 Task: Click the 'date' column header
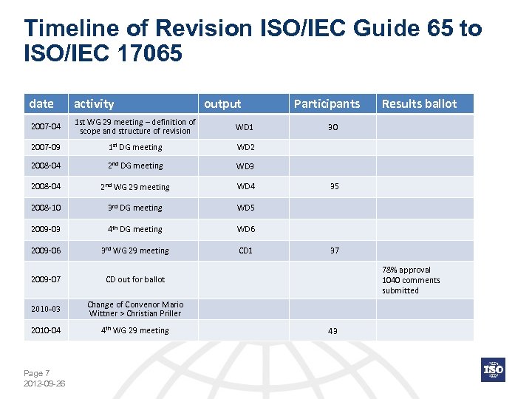coord(46,103)
